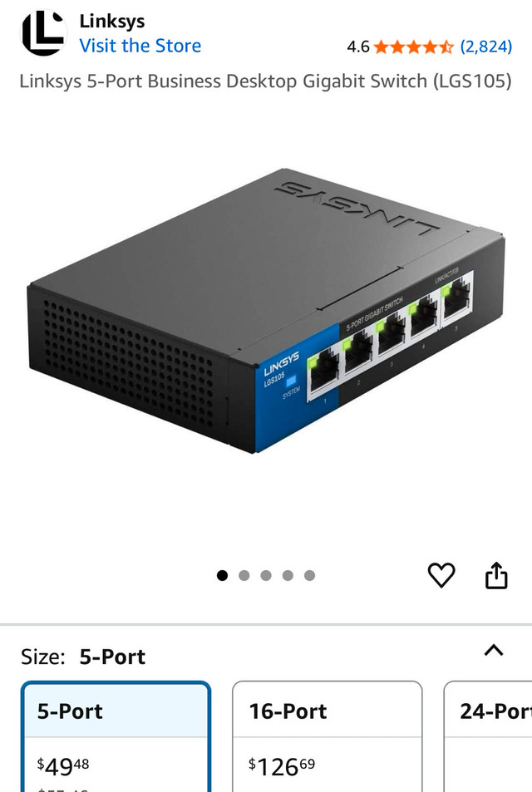The width and height of the screenshot is (532, 792).
Task: Go to fourth image carousel dot
Action: pyautogui.click(x=288, y=575)
